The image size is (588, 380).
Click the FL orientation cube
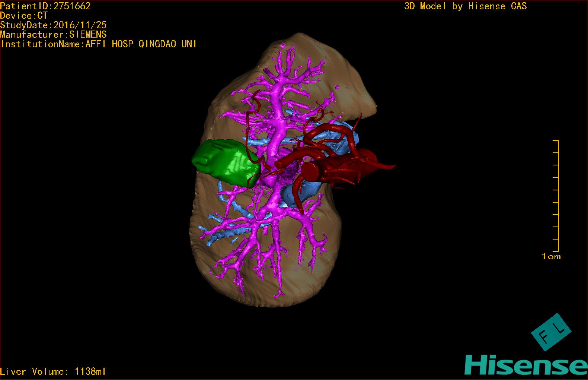[x=551, y=332]
